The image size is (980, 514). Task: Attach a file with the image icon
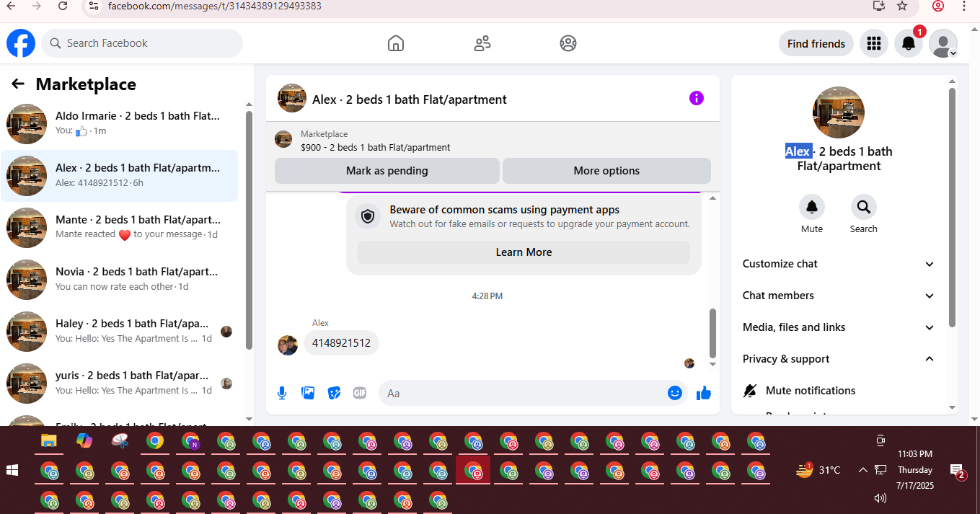click(x=308, y=393)
